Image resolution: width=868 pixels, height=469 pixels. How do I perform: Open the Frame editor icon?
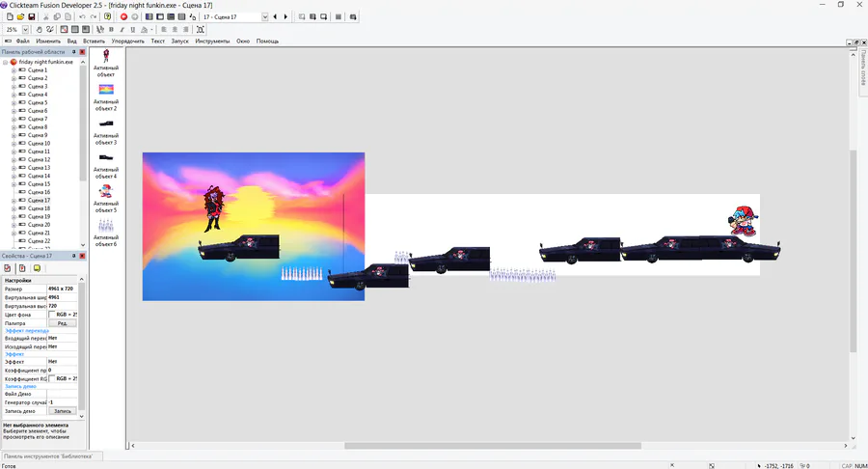point(160,17)
